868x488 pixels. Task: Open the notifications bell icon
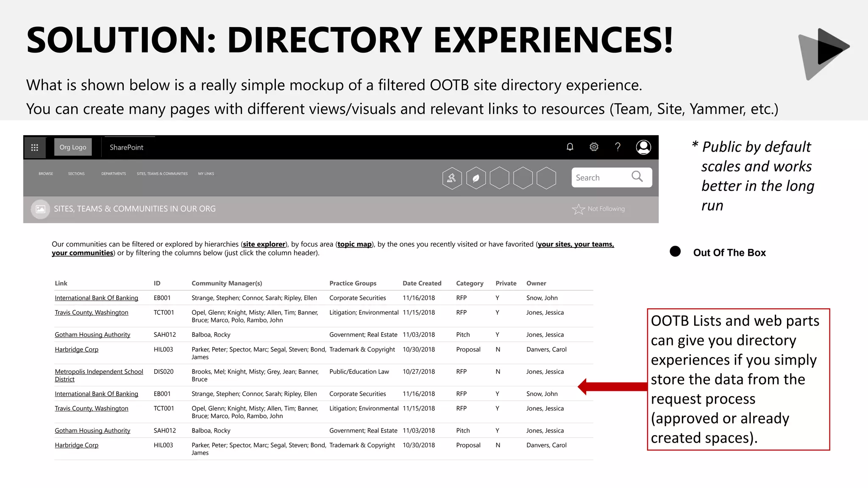click(x=570, y=147)
